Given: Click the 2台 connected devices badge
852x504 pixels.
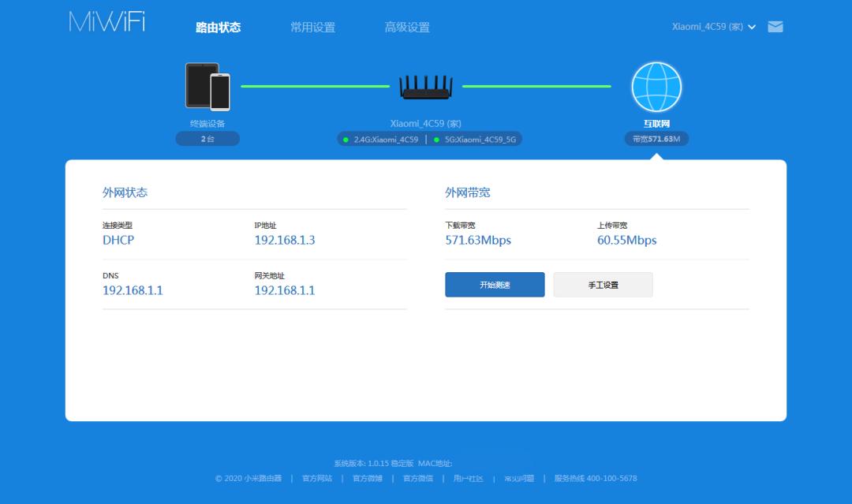Looking at the screenshot, I should [x=207, y=139].
